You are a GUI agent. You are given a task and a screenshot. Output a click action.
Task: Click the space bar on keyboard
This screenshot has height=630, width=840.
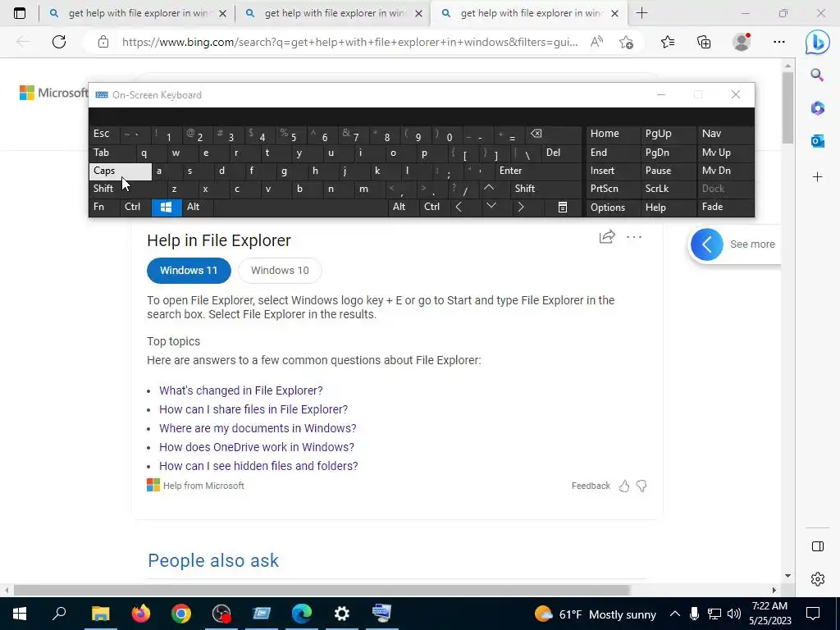[x=300, y=208]
